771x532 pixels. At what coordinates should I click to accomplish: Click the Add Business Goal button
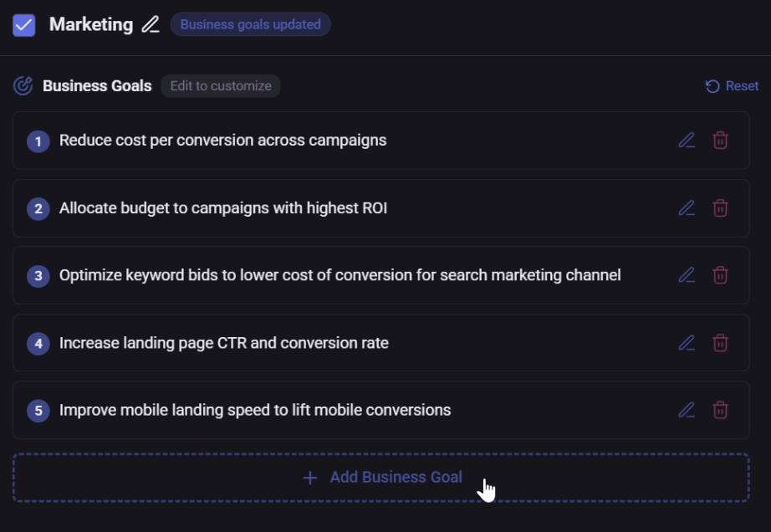click(x=381, y=477)
